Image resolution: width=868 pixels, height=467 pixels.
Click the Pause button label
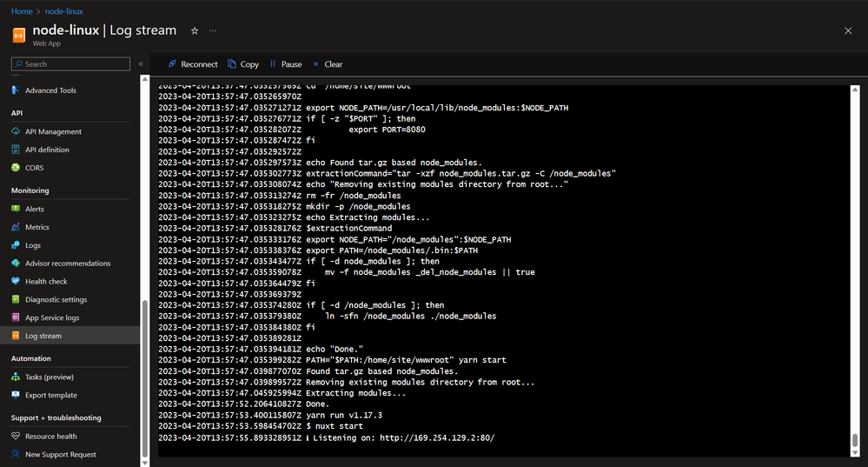pos(292,64)
